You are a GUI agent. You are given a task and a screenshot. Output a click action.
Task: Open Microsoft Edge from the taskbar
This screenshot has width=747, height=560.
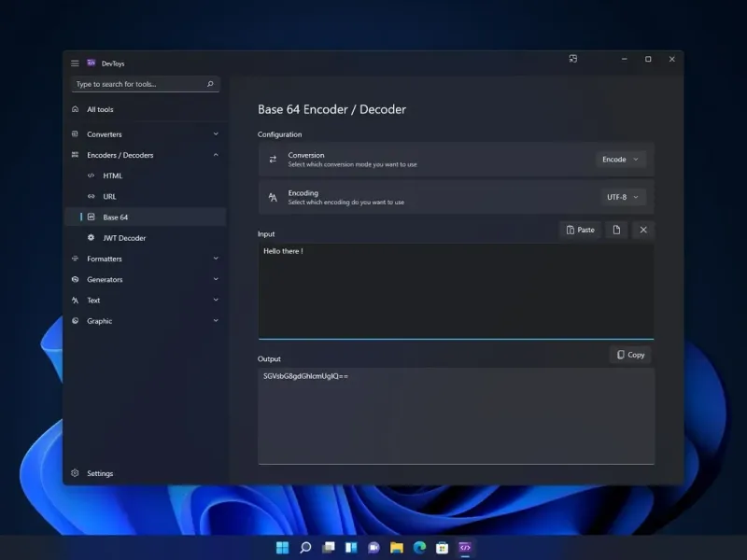click(x=419, y=548)
